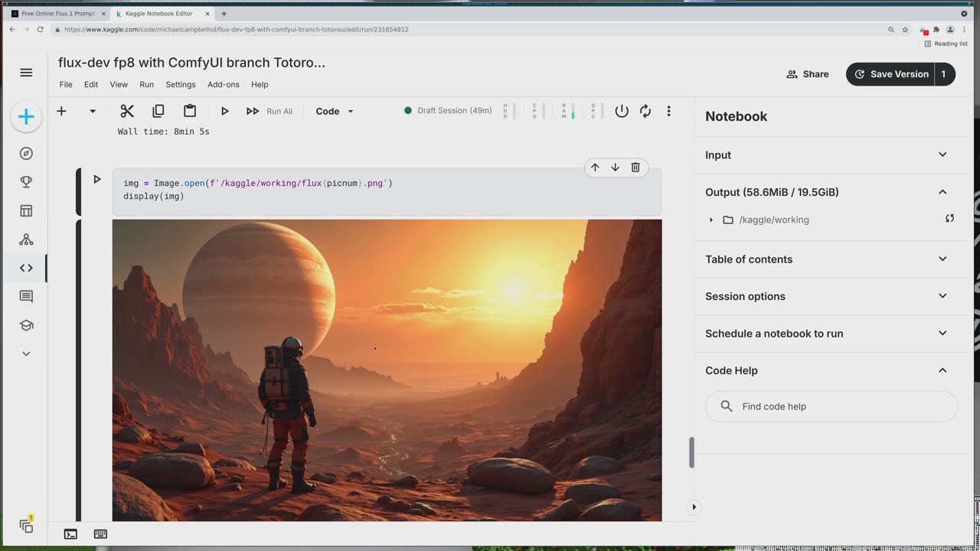Image resolution: width=980 pixels, height=551 pixels.
Task: Open the File menu
Action: tap(66, 84)
